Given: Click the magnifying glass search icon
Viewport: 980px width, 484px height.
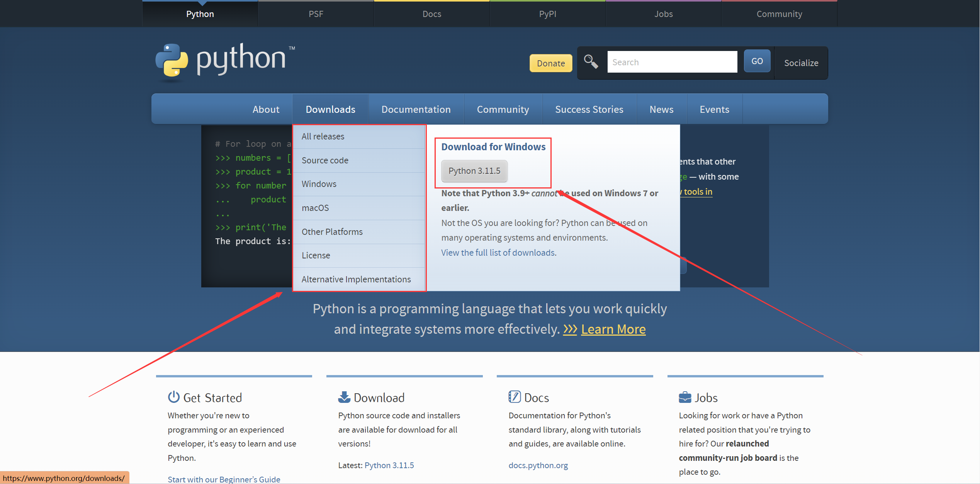Looking at the screenshot, I should click(591, 62).
